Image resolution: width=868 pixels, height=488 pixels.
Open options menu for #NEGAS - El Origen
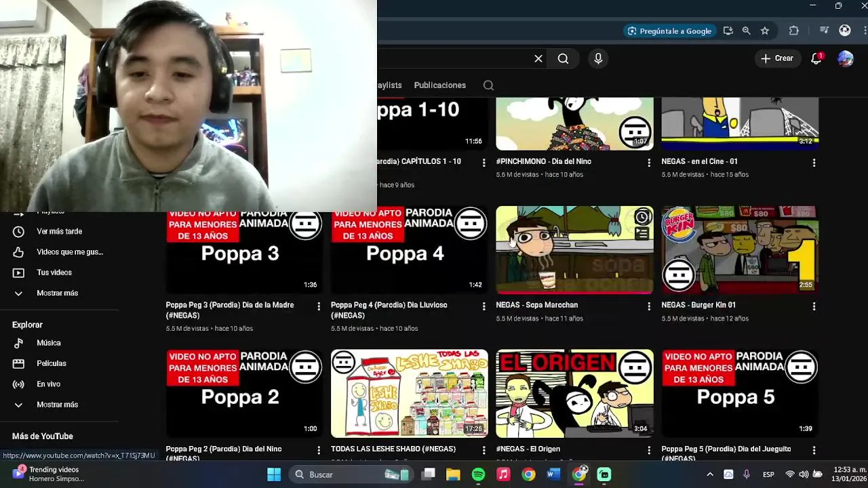649,450
